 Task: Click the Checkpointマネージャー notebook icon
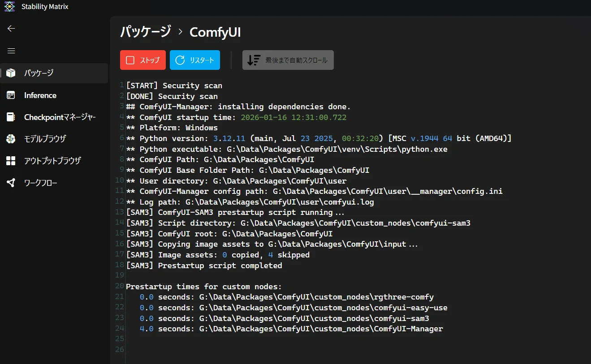point(11,117)
